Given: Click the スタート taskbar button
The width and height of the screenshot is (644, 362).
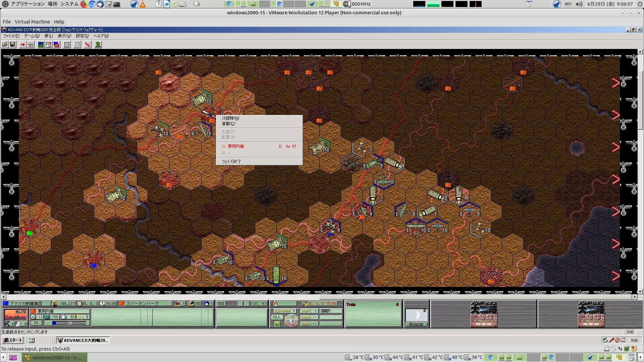Looking at the screenshot, I should coord(12,340).
